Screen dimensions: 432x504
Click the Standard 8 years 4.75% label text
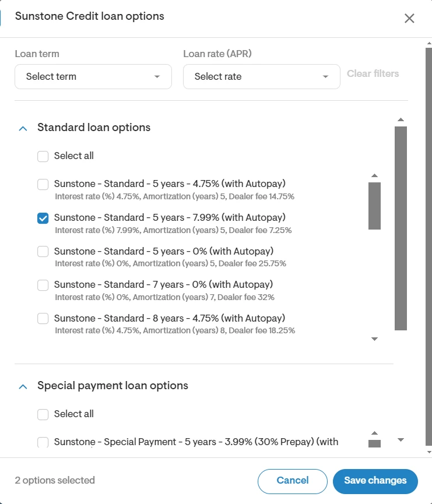[x=170, y=318]
